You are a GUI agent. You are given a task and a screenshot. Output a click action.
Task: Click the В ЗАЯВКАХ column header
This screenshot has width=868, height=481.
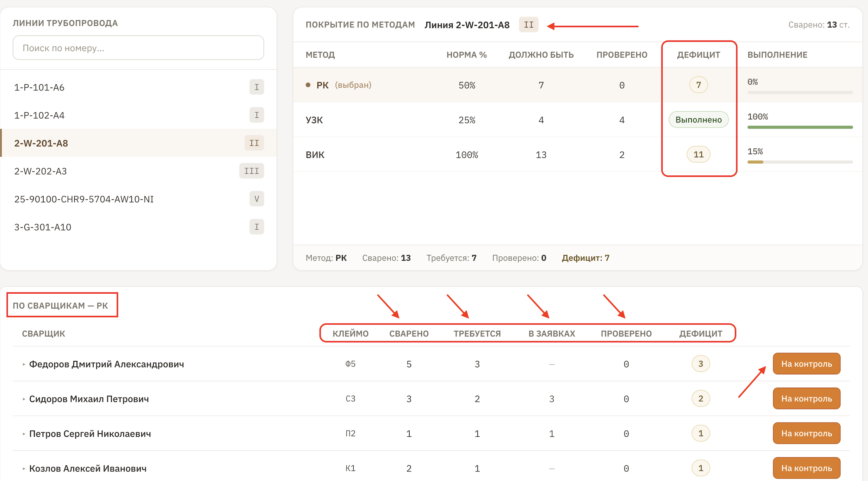click(x=552, y=334)
